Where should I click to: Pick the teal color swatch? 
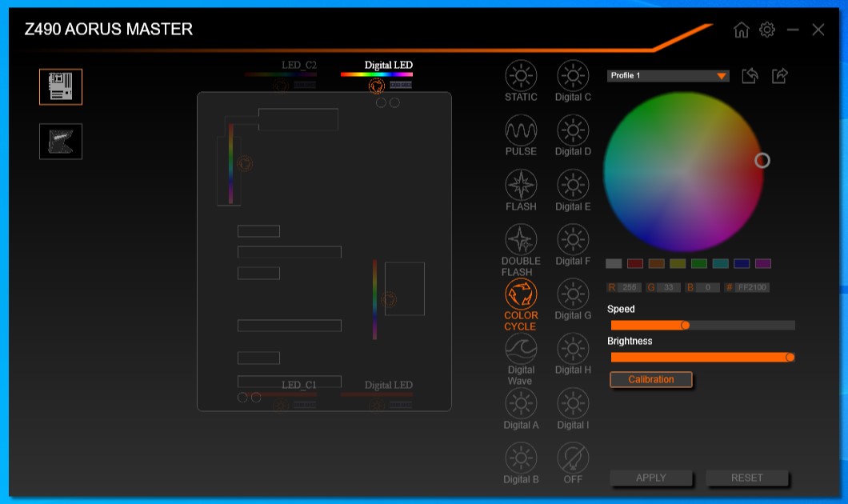coord(720,263)
